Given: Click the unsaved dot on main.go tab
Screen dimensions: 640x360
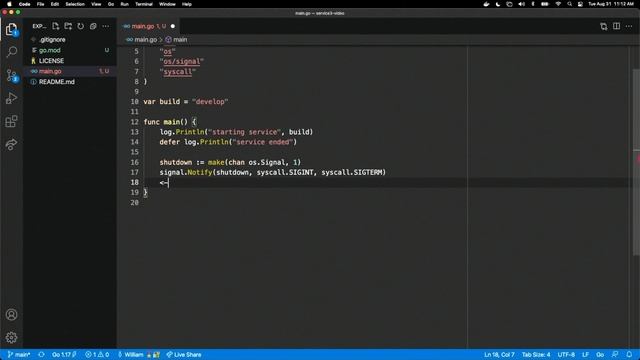Looking at the screenshot, I should [x=173, y=26].
